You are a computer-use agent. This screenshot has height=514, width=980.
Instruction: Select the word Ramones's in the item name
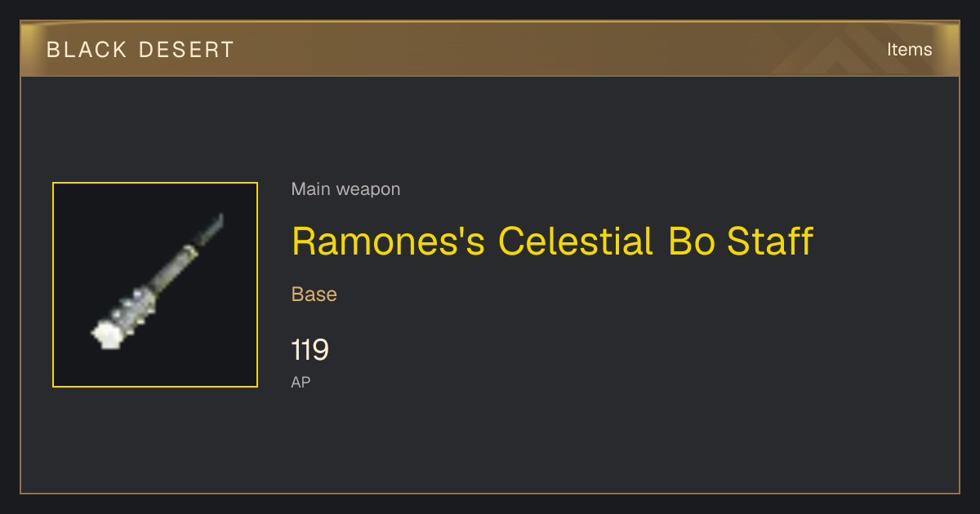click(389, 241)
